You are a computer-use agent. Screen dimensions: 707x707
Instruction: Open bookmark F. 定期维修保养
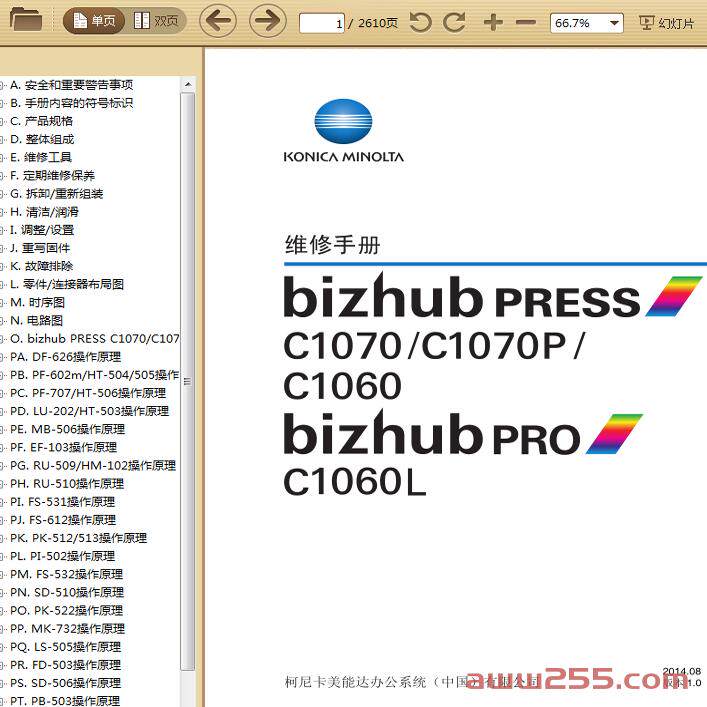52,175
